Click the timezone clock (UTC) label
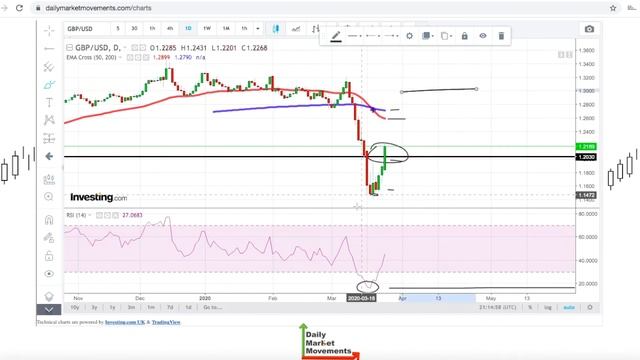 coord(498,307)
